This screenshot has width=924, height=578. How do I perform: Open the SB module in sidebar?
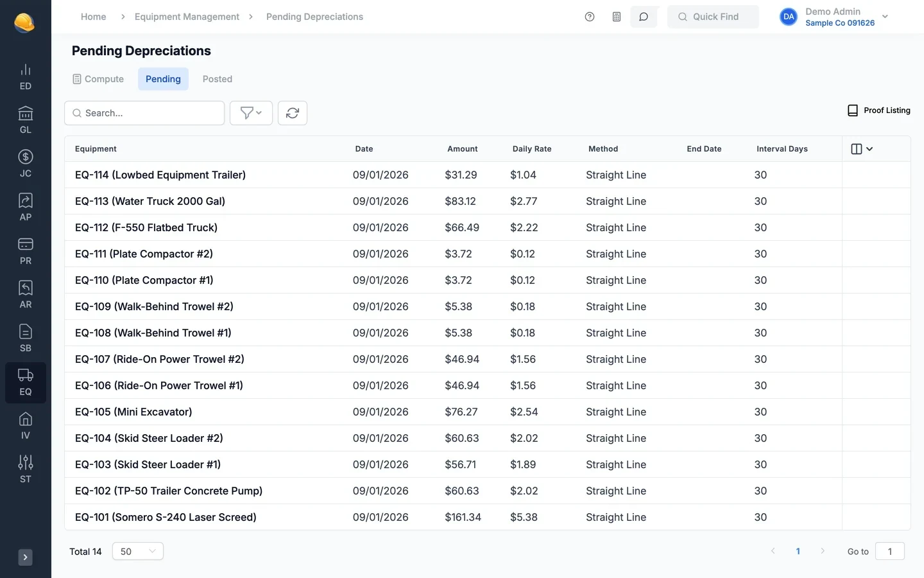[26, 339]
